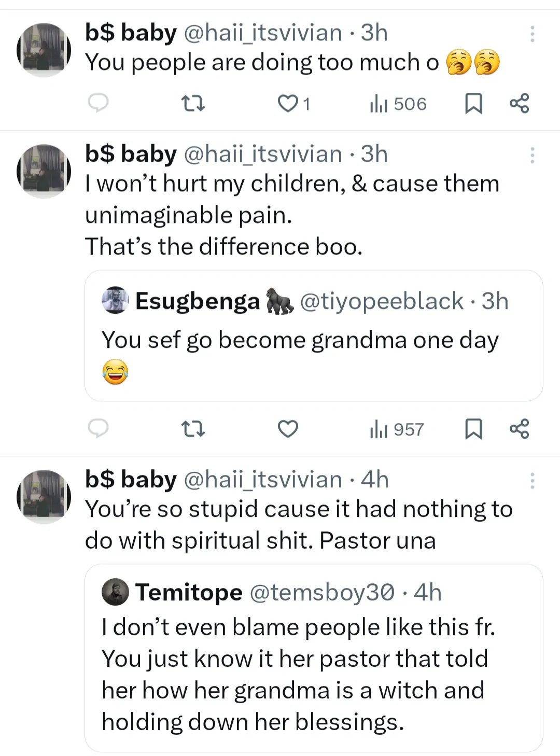Share the tweet with 957 views
This screenshot has height=756, width=560.
click(x=519, y=429)
